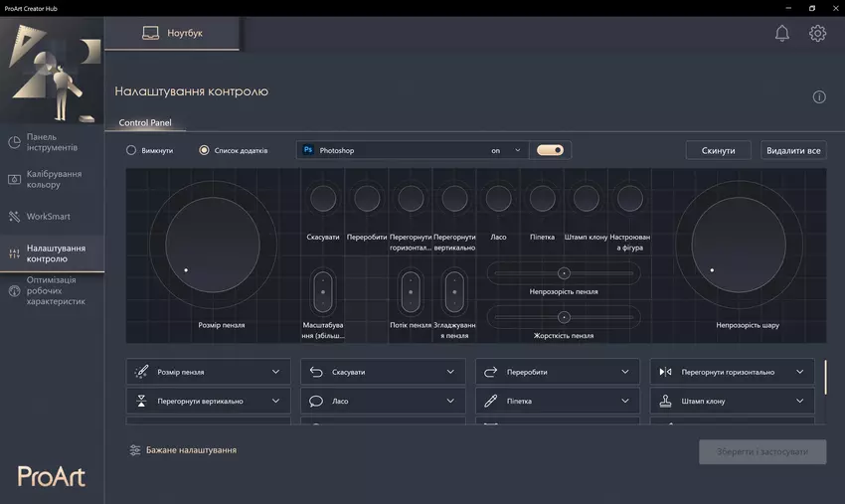This screenshot has width=845, height=504.
Task: Click the Видалити все button
Action: pos(793,150)
